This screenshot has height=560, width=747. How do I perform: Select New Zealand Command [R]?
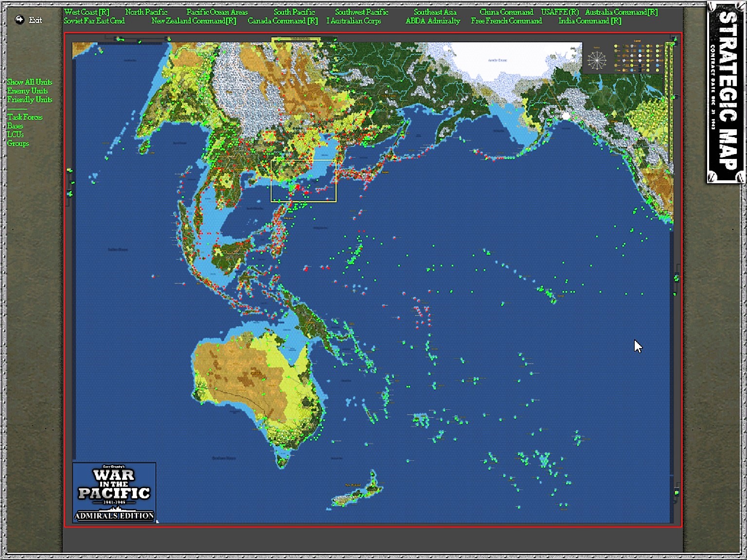[x=194, y=21]
